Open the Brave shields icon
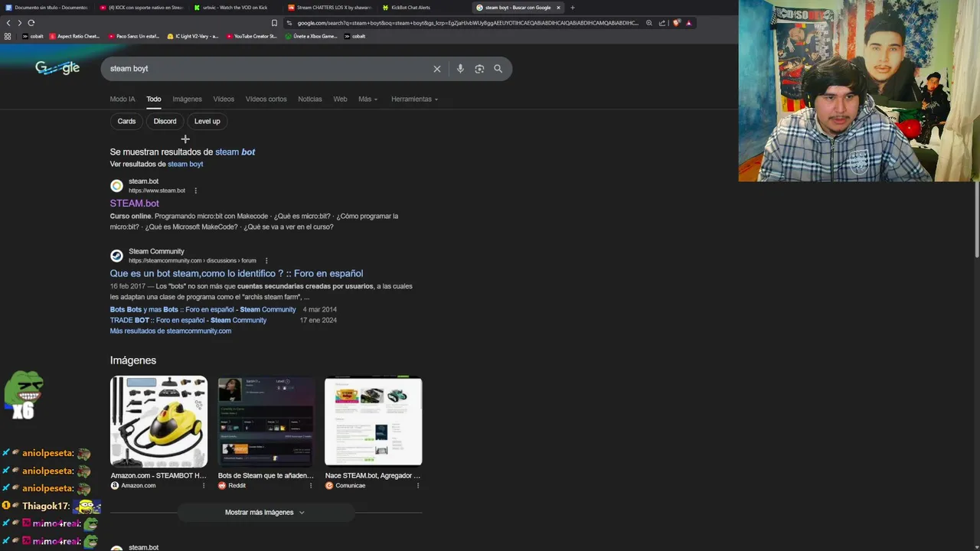980x551 pixels. tap(676, 23)
